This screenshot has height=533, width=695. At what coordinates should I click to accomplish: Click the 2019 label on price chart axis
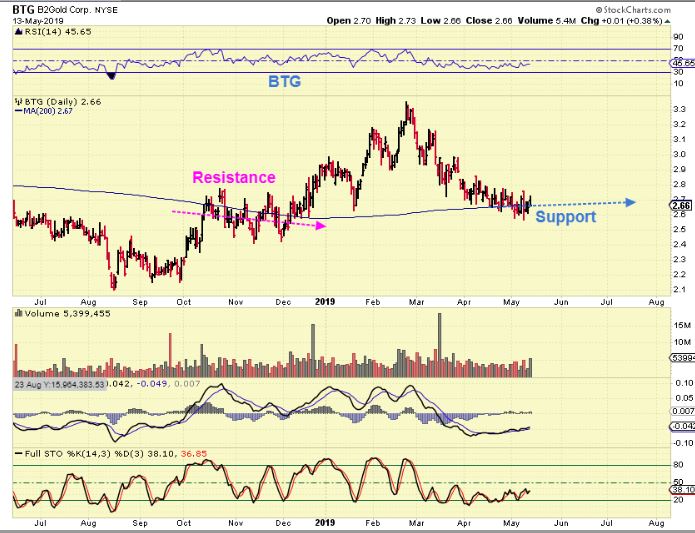click(x=325, y=302)
